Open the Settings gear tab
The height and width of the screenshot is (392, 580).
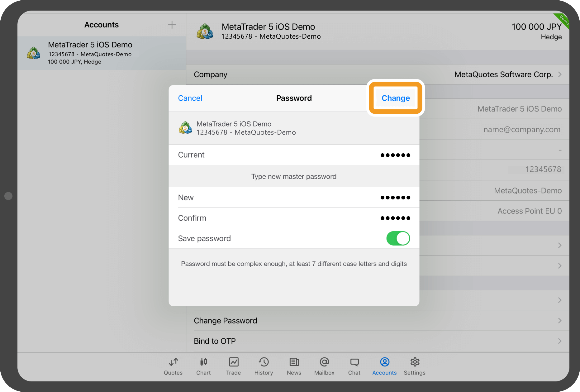coord(415,362)
